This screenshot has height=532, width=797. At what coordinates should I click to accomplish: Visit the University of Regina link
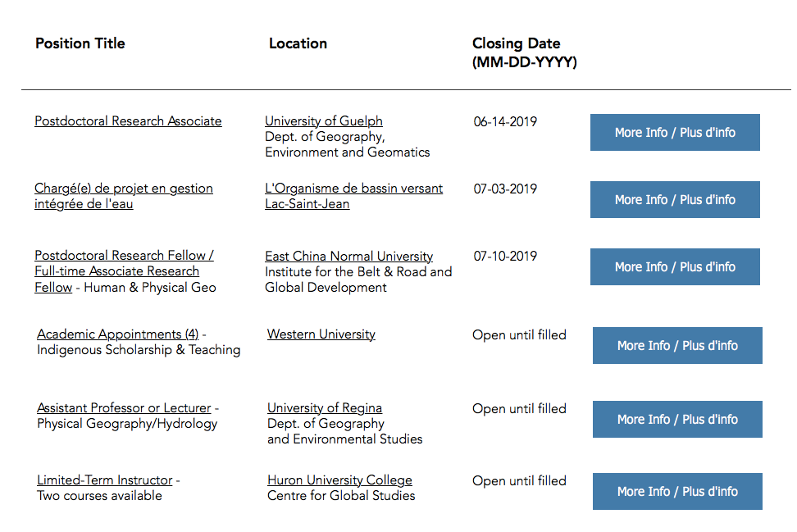pos(325,408)
